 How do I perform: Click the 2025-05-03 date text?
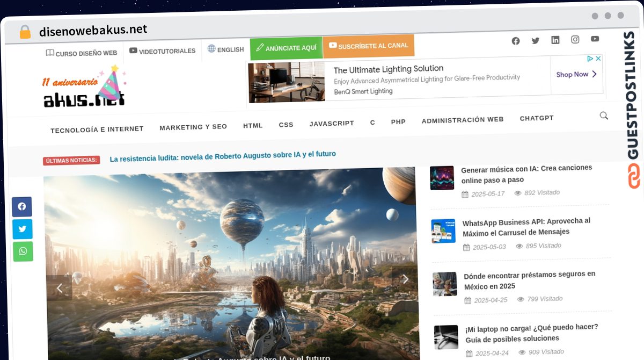pyautogui.click(x=489, y=247)
